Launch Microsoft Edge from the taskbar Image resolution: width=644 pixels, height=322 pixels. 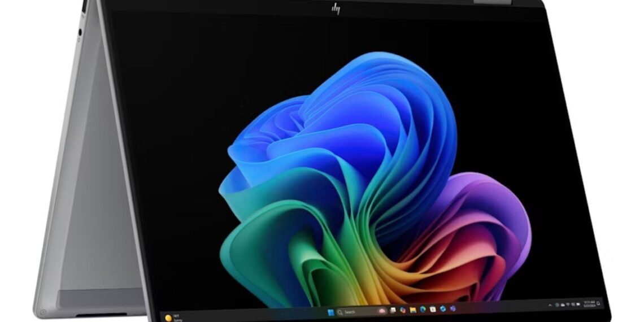click(423, 309)
